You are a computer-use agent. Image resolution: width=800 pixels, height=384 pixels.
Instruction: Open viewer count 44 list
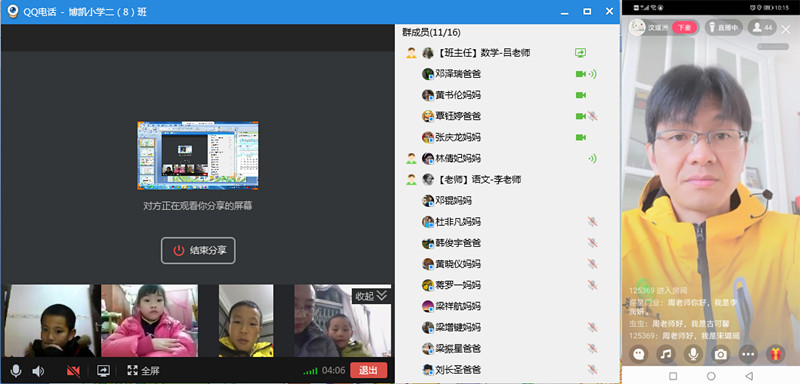tap(762, 27)
